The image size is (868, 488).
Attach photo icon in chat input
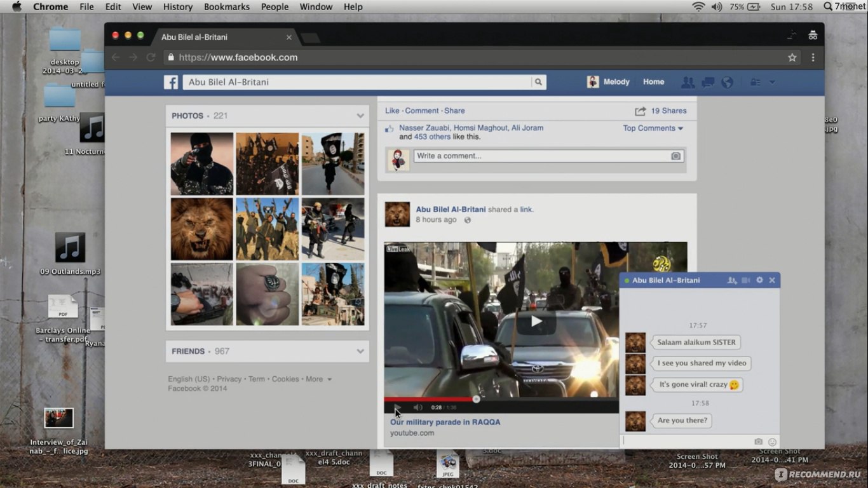[758, 442]
